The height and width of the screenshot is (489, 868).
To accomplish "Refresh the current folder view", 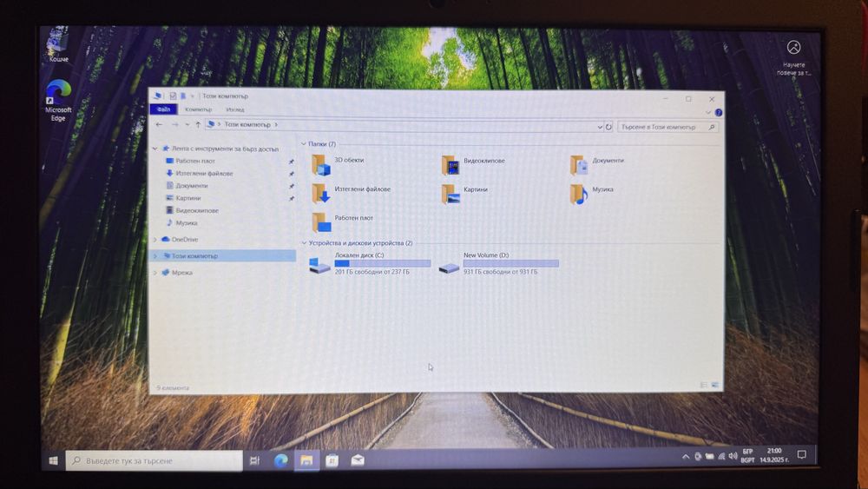I will (609, 127).
